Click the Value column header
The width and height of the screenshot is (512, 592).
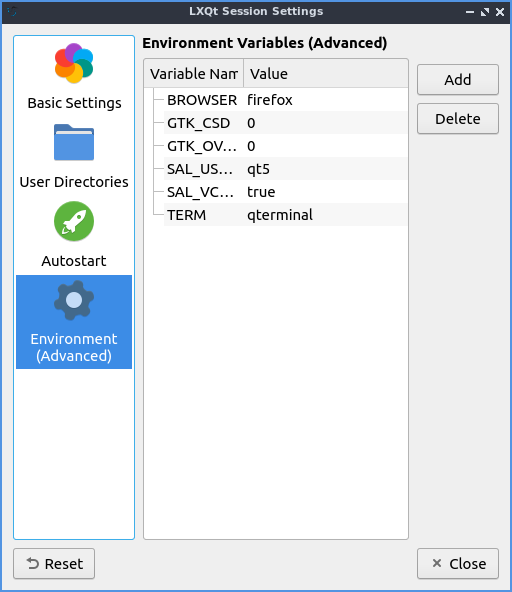point(326,74)
